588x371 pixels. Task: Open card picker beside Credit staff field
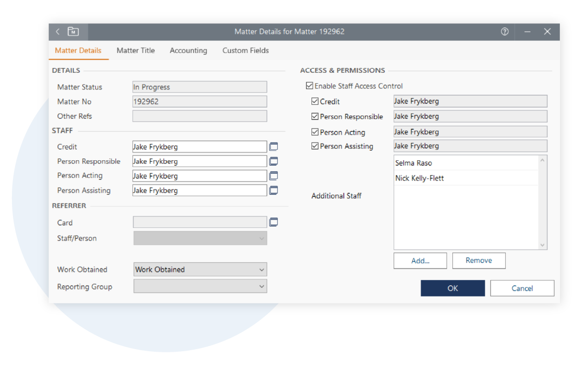click(273, 147)
